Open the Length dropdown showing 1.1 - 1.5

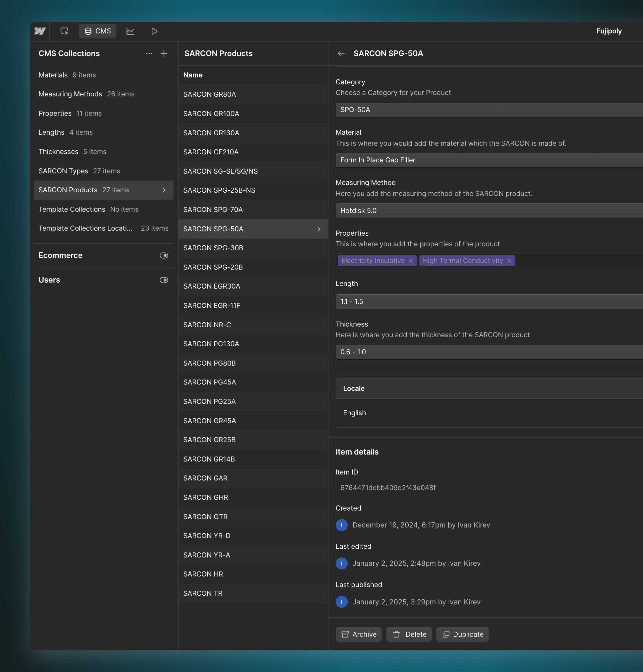pos(489,302)
